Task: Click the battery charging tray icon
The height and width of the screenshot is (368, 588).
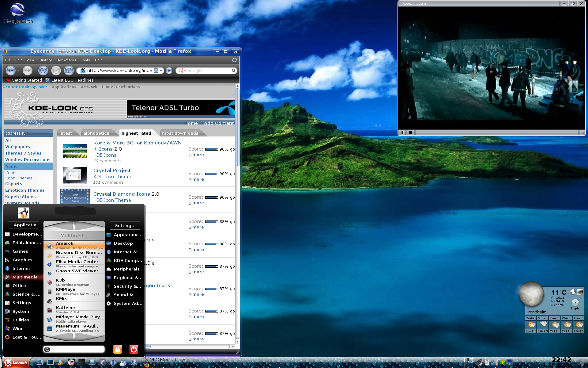Action: click(502, 362)
